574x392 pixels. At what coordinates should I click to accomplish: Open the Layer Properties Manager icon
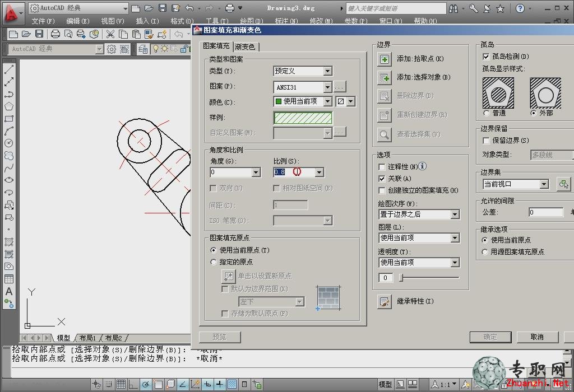(143, 49)
